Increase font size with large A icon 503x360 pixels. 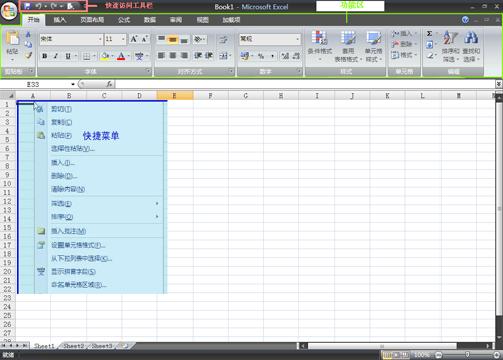tap(134, 39)
